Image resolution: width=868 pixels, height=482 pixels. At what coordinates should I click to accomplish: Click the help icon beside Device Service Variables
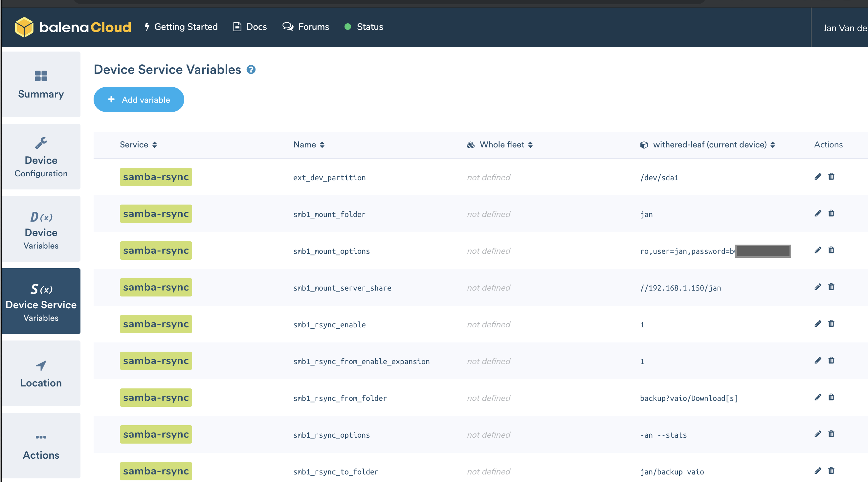point(251,70)
